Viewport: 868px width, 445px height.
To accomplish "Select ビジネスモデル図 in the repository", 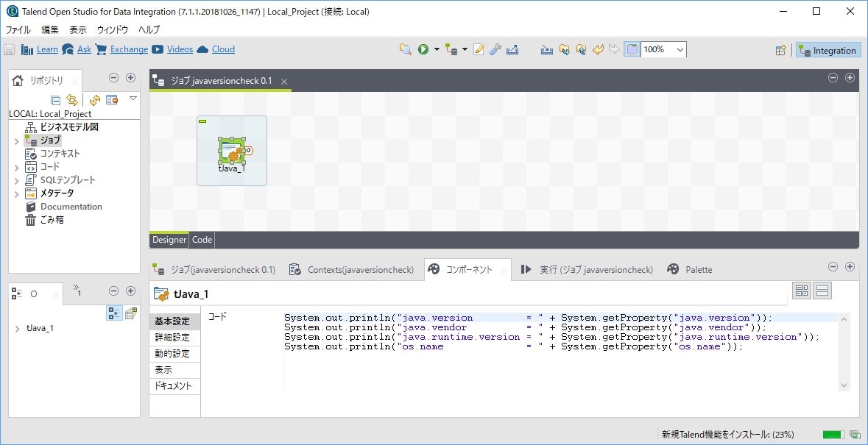I will (69, 127).
